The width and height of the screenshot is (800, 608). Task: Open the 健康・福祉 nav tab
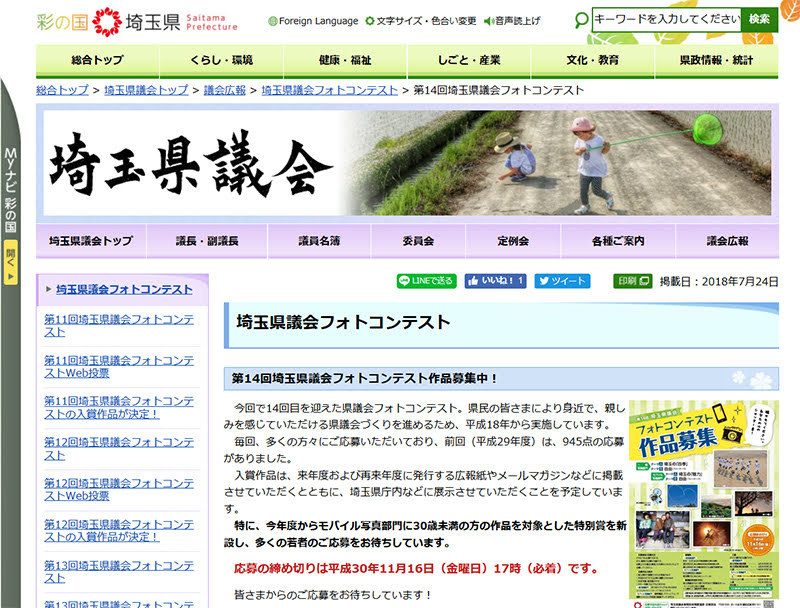(345, 60)
